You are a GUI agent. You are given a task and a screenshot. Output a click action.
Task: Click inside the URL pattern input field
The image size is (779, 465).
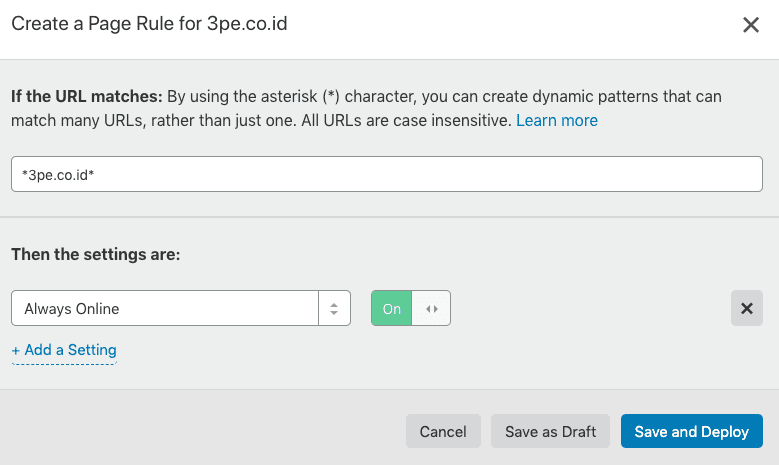pos(400,174)
